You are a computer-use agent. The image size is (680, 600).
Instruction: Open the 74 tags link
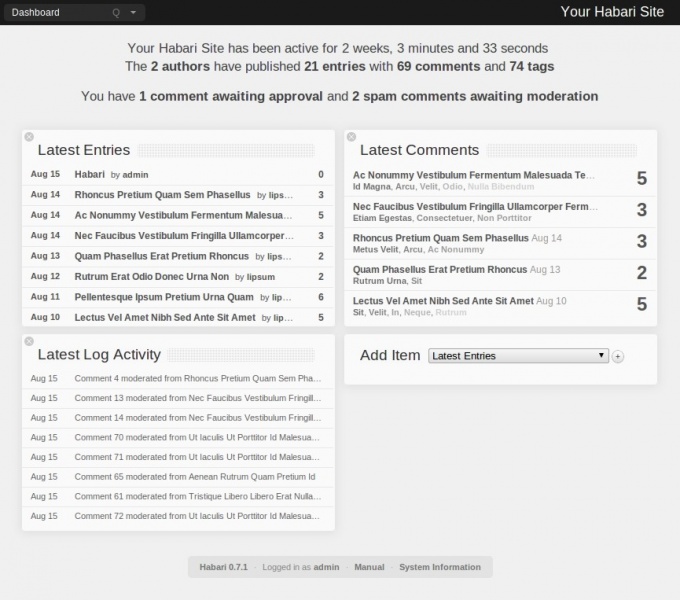click(532, 66)
